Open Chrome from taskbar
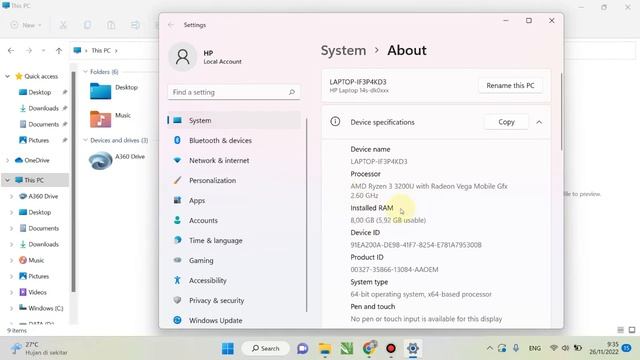Screen dimensions: 640x360 [x=369, y=349]
